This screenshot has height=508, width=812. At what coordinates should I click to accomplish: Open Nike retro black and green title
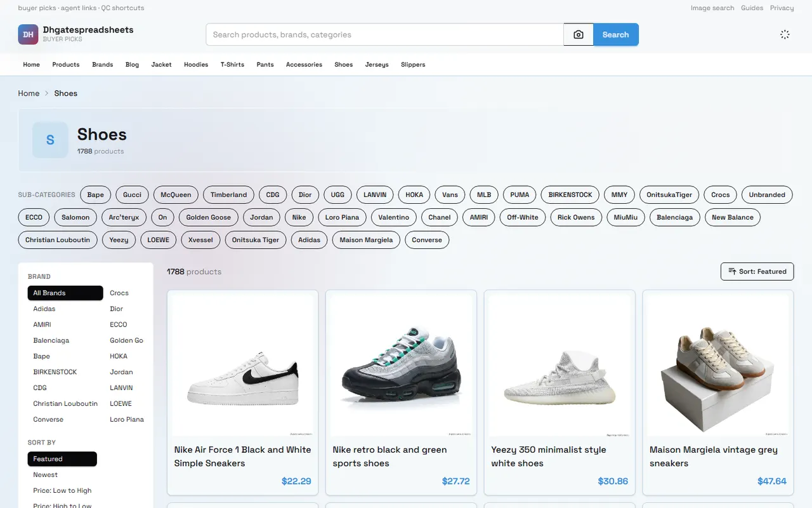click(x=390, y=457)
